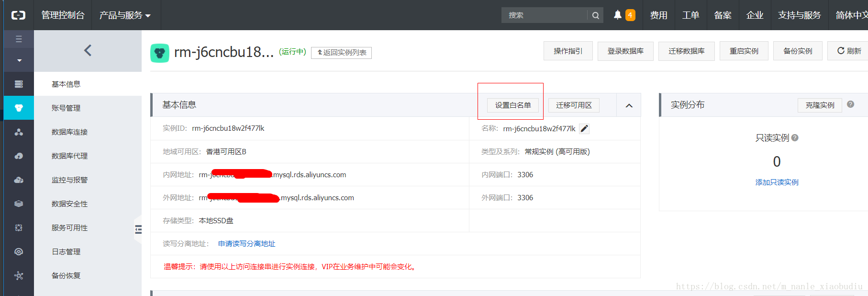This screenshot has width=868, height=296.
Task: Click help icon next to 只读实例
Action: pyautogui.click(x=795, y=138)
